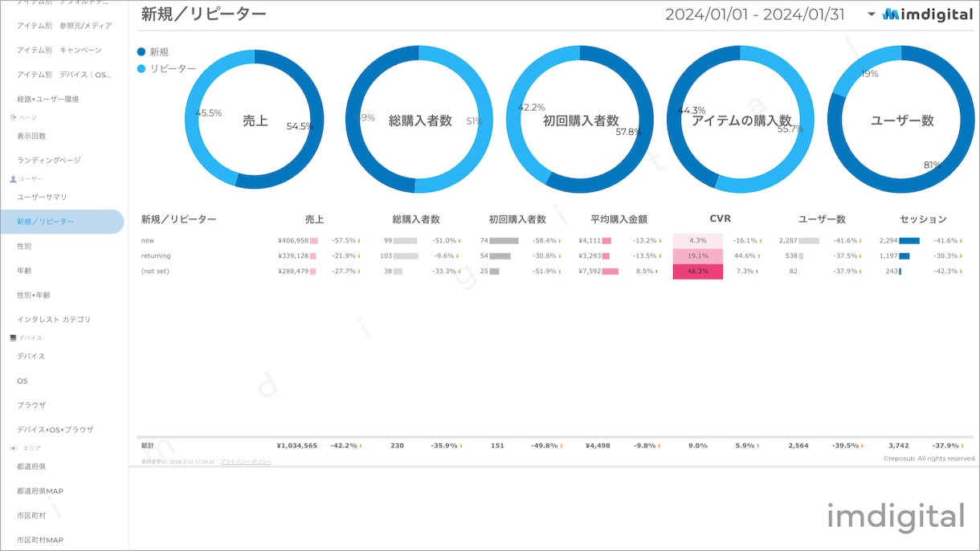Open デバイス report under デバイス section

coord(31,356)
